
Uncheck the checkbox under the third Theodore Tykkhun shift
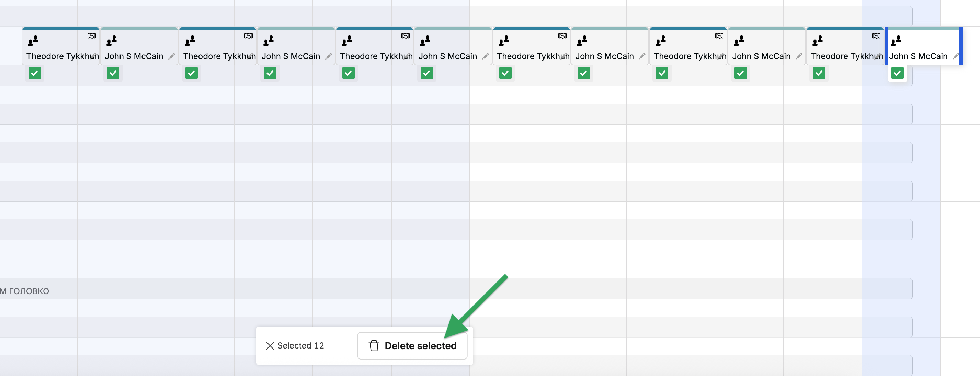point(349,73)
